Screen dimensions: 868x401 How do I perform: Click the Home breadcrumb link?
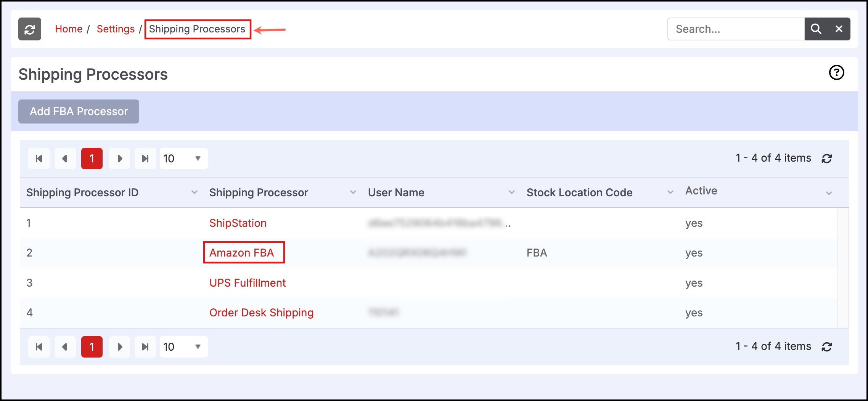click(69, 29)
